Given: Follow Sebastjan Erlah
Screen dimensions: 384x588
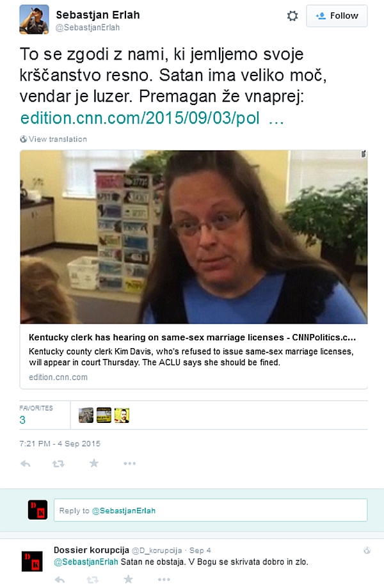Looking at the screenshot, I should click(x=337, y=16).
